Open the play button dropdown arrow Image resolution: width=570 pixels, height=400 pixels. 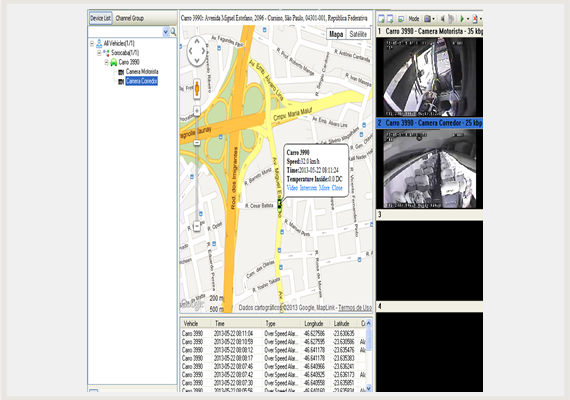coord(468,19)
